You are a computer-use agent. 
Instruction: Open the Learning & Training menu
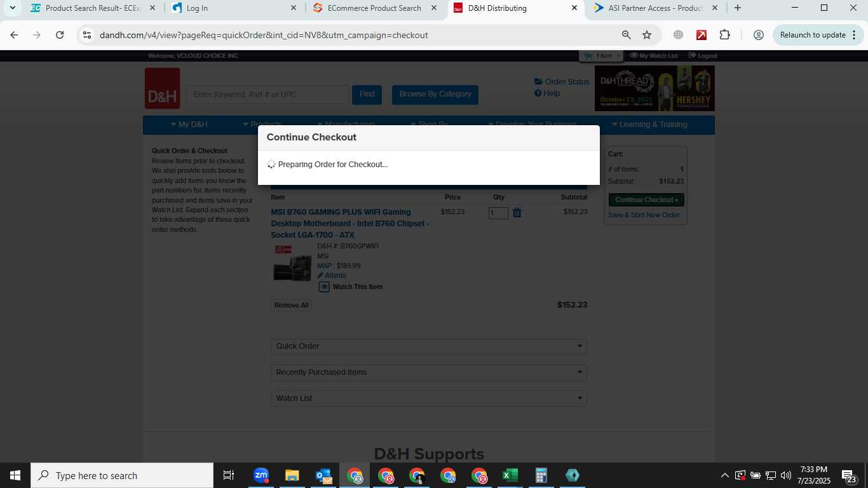(x=649, y=125)
